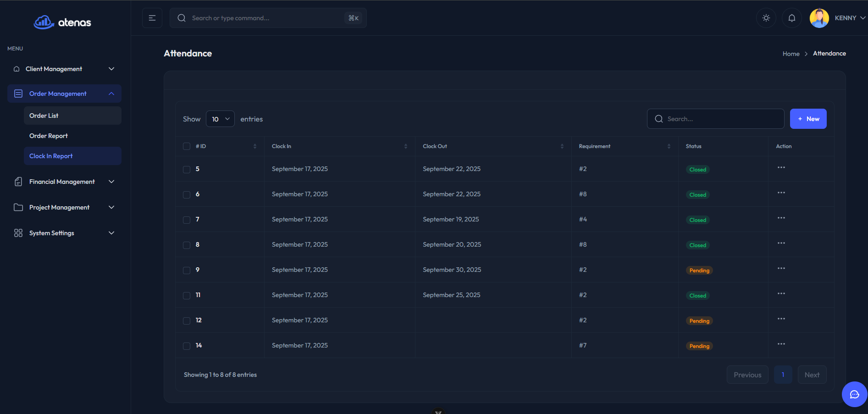Click the New button to add attendance
868x414 pixels.
[x=808, y=119]
